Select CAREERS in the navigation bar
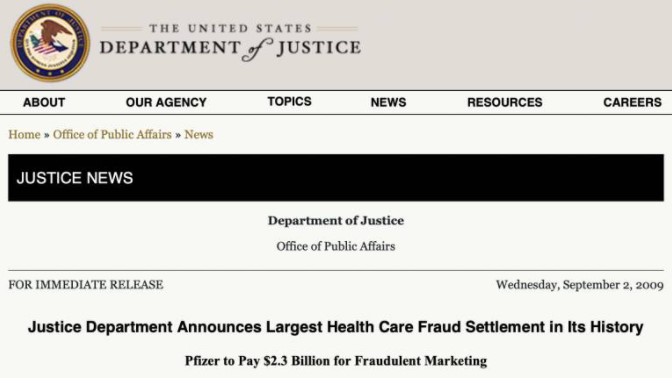This screenshot has height=391, width=672. [633, 102]
